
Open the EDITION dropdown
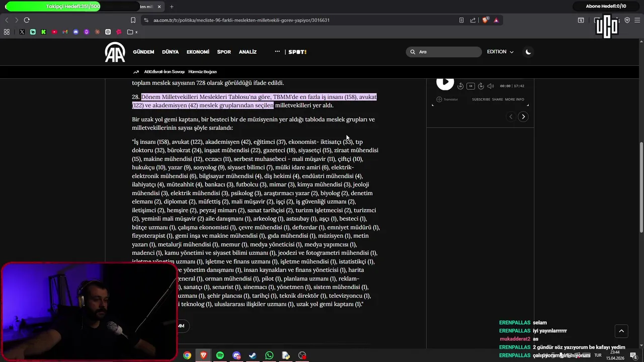pyautogui.click(x=500, y=52)
